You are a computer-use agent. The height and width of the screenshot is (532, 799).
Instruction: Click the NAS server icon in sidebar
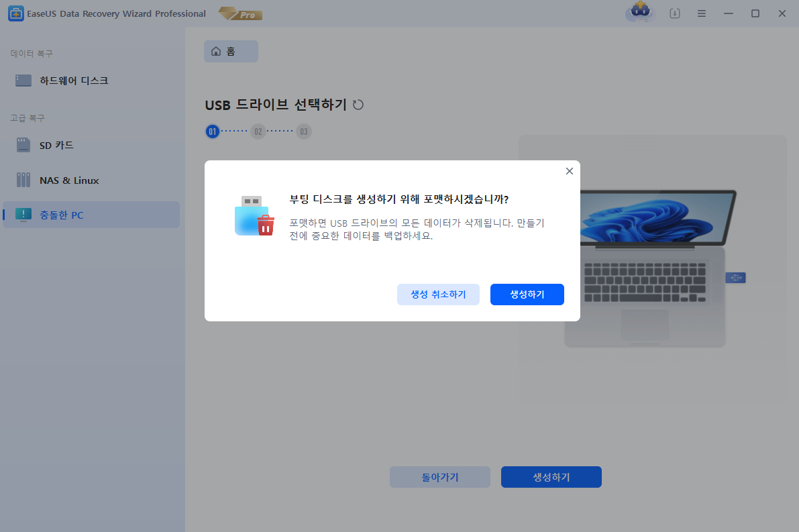[x=23, y=180]
